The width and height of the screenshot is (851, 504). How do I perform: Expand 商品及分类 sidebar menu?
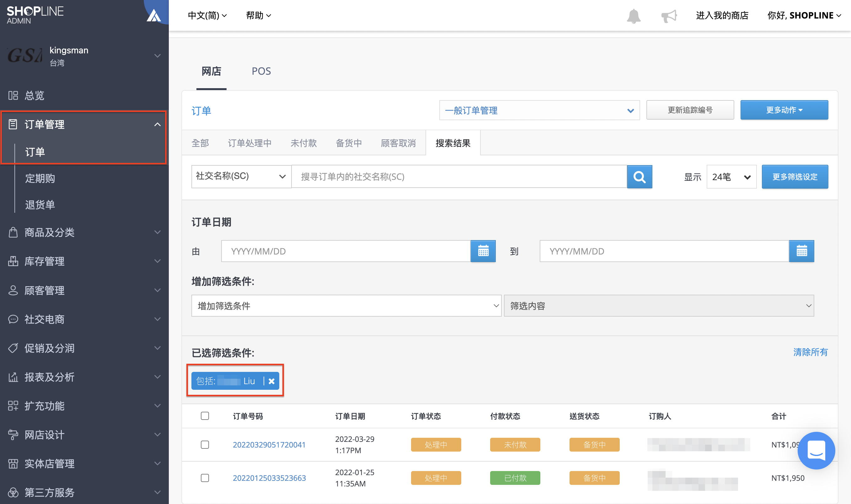point(84,232)
